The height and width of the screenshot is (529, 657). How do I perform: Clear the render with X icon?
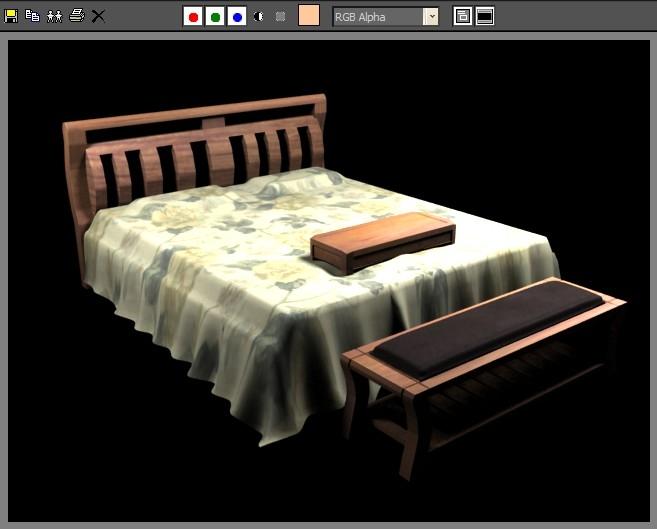click(98, 16)
